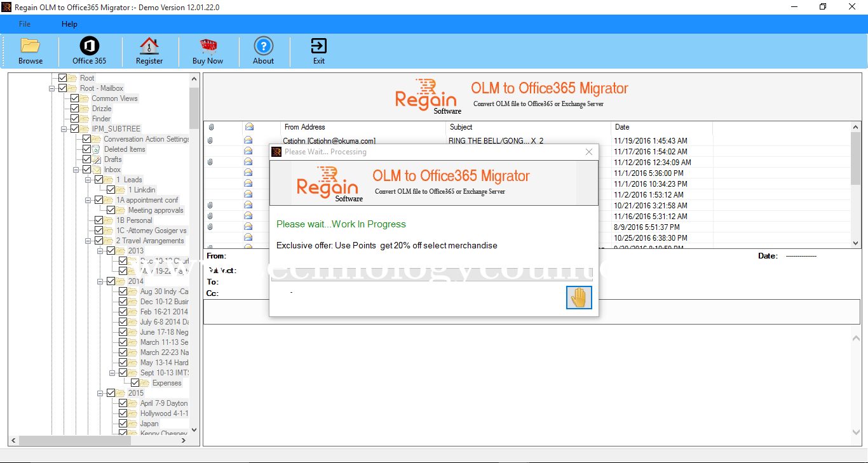The image size is (868, 463).
Task: Open the About help icon
Action: pos(263,51)
